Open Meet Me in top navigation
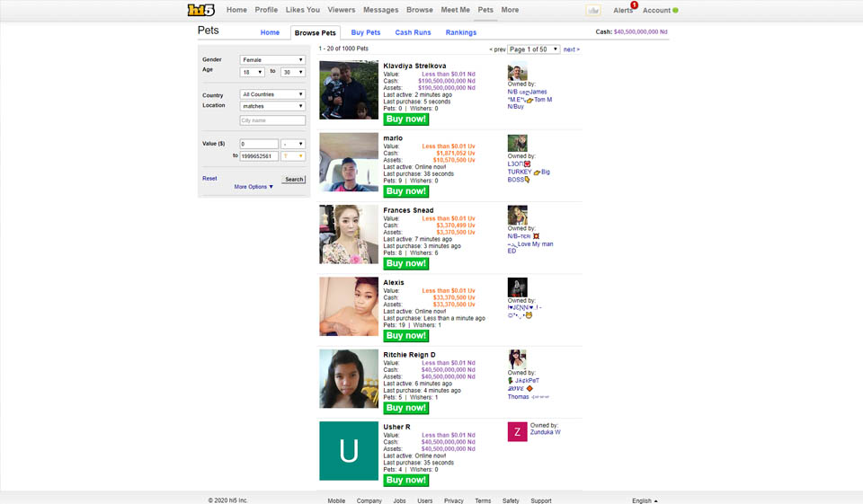This screenshot has height=504, width=863. pyautogui.click(x=455, y=10)
